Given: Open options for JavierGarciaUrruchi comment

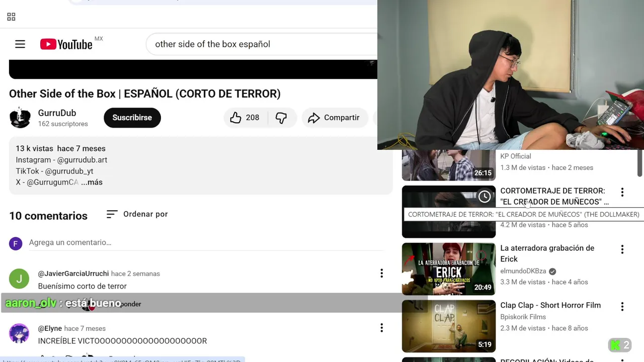Looking at the screenshot, I should (381, 274).
